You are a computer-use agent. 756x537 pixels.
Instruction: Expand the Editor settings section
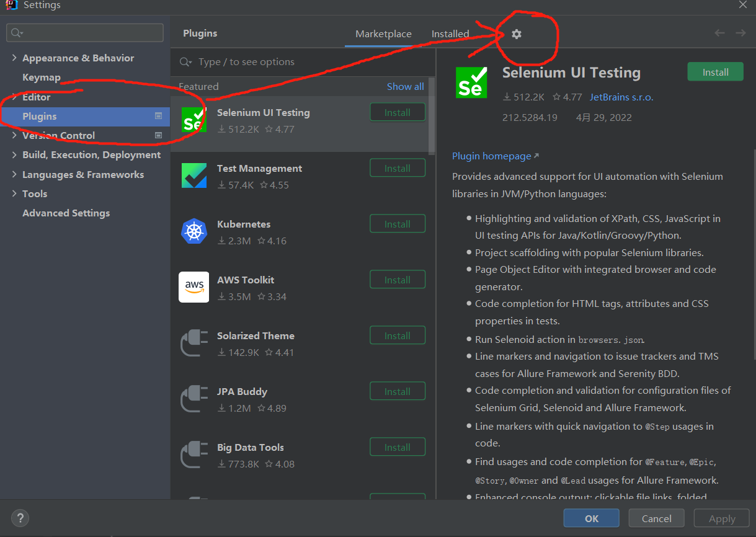coord(14,97)
